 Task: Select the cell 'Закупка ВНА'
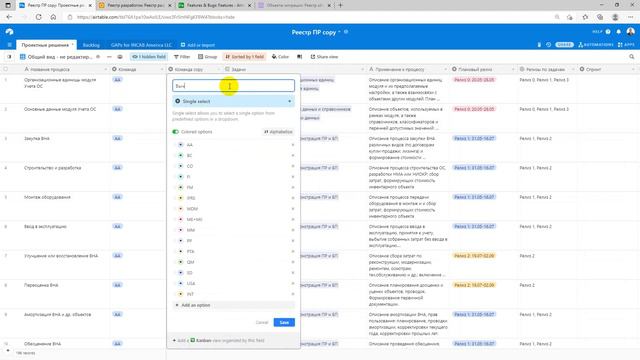tap(37, 139)
